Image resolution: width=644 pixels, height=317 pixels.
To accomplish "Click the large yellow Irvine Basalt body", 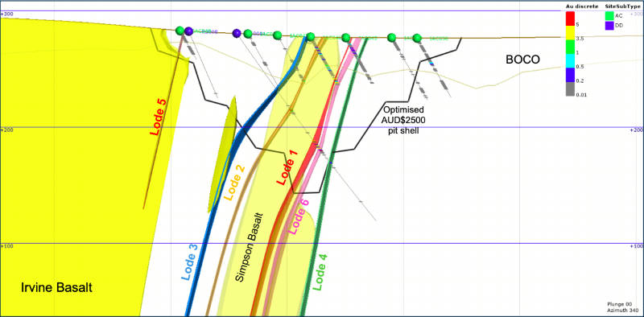I will [82, 164].
